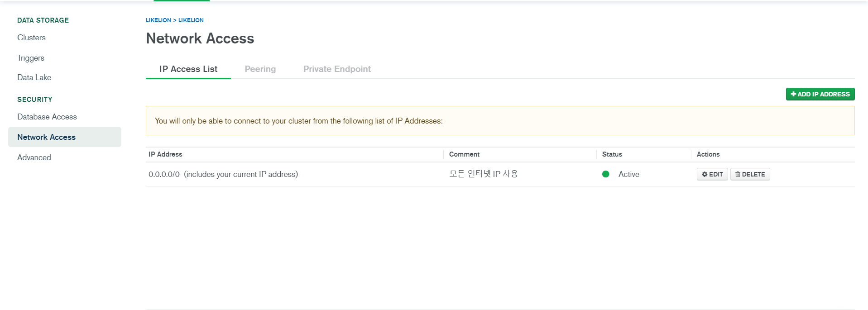Click the 0.0.0.0/0 IP address entry
The height and width of the screenshot is (310, 868).
tap(164, 174)
